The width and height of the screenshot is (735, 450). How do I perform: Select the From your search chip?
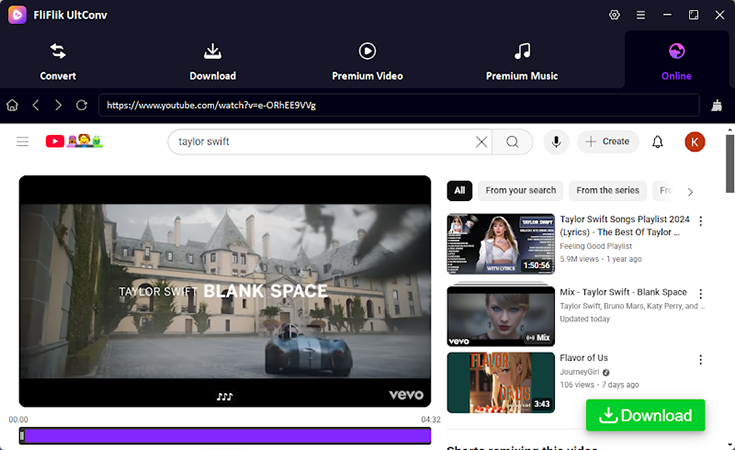click(x=521, y=190)
